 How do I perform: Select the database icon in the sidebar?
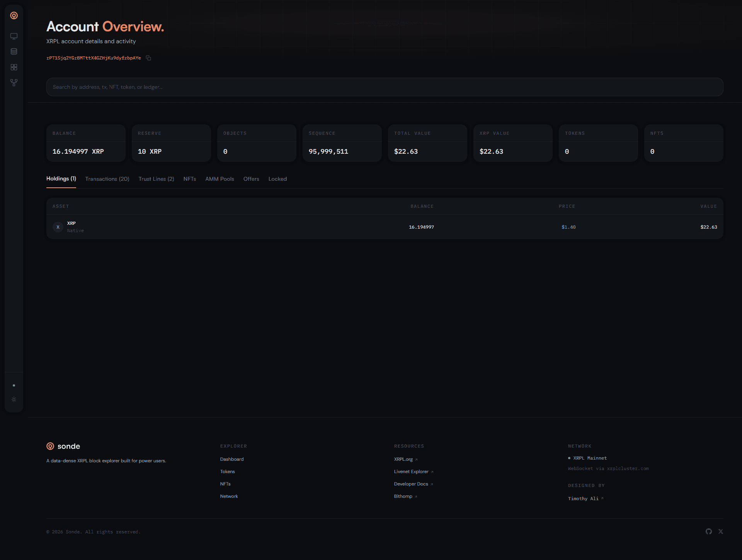(14, 51)
